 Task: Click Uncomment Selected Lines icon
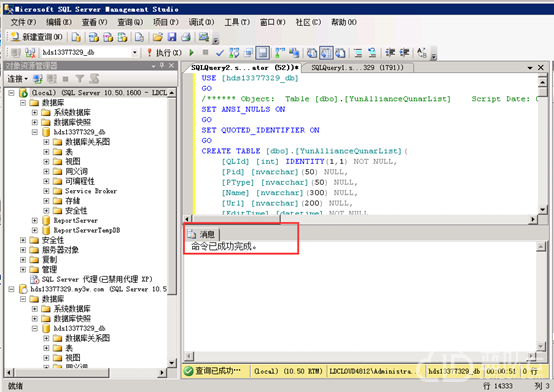(x=372, y=53)
